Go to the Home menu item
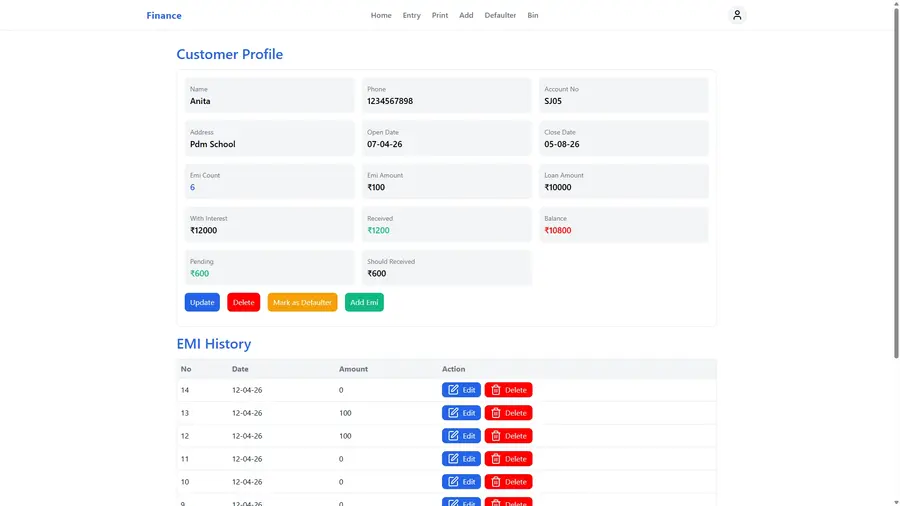The width and height of the screenshot is (900, 506). (381, 15)
